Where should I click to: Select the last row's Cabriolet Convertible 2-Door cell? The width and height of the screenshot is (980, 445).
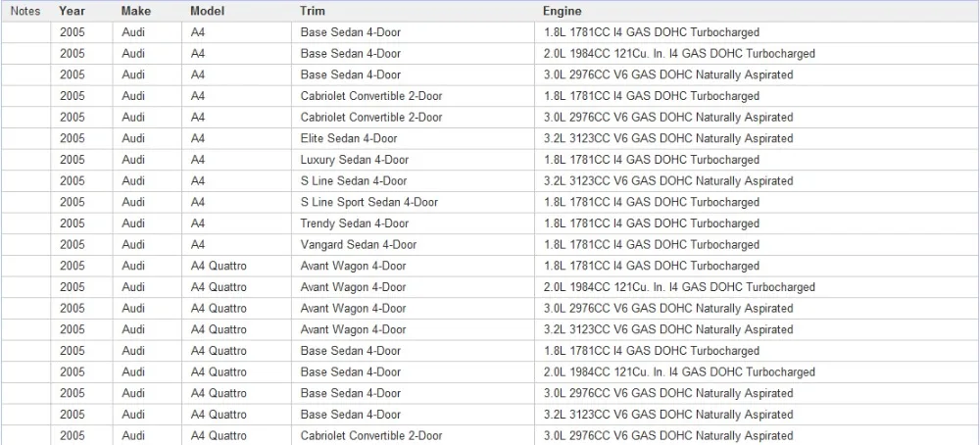[414, 435]
